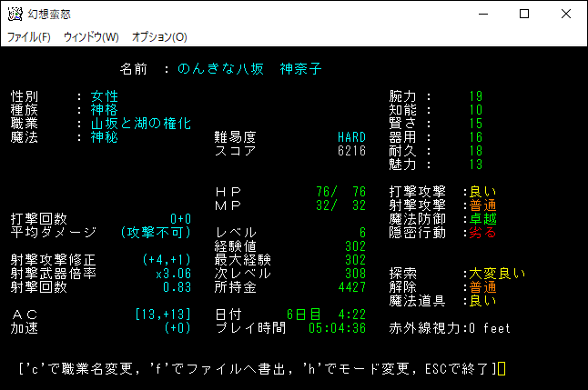Click the HP value 76/76
588x390 pixels.
340,192
